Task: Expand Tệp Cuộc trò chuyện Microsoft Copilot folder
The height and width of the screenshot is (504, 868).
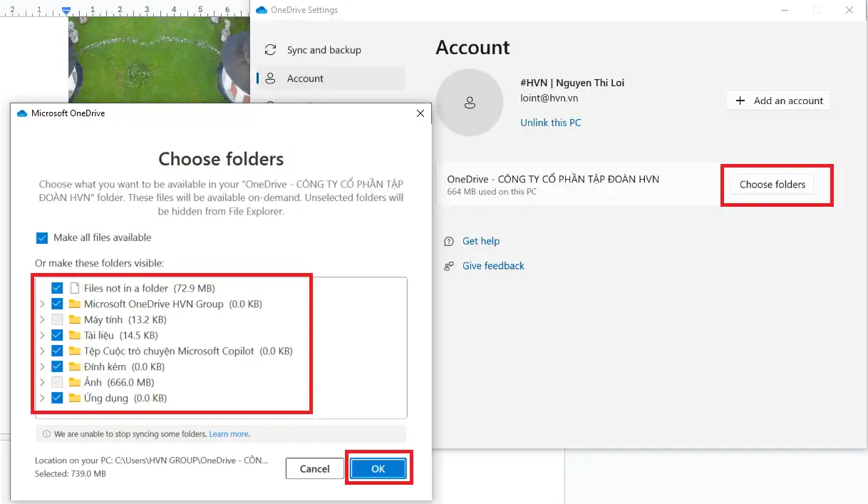Action: tap(43, 351)
